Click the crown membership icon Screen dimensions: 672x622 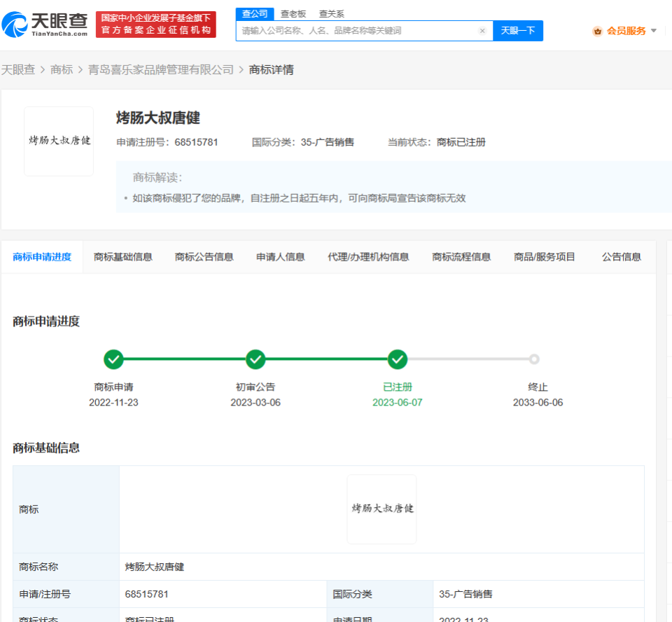pos(597,31)
